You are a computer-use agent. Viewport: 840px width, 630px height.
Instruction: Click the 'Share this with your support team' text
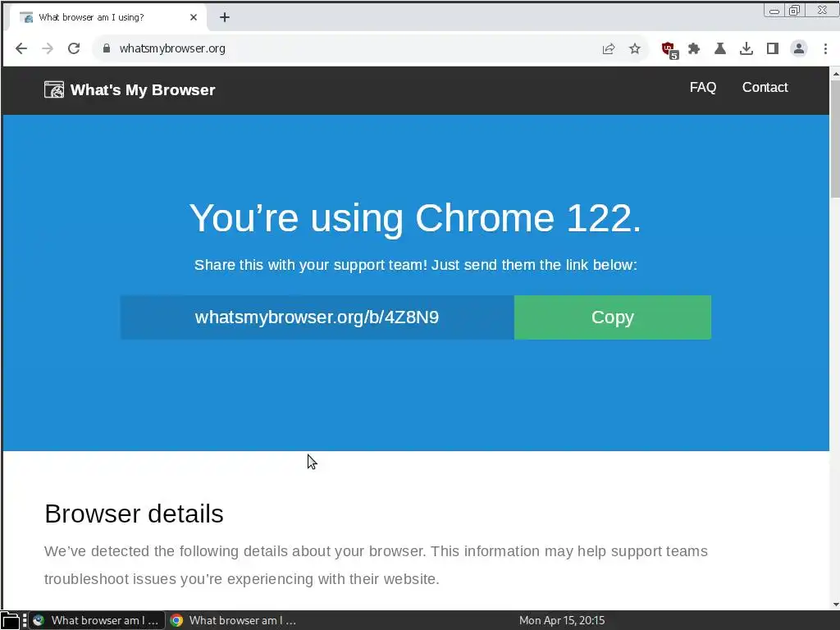tap(416, 265)
